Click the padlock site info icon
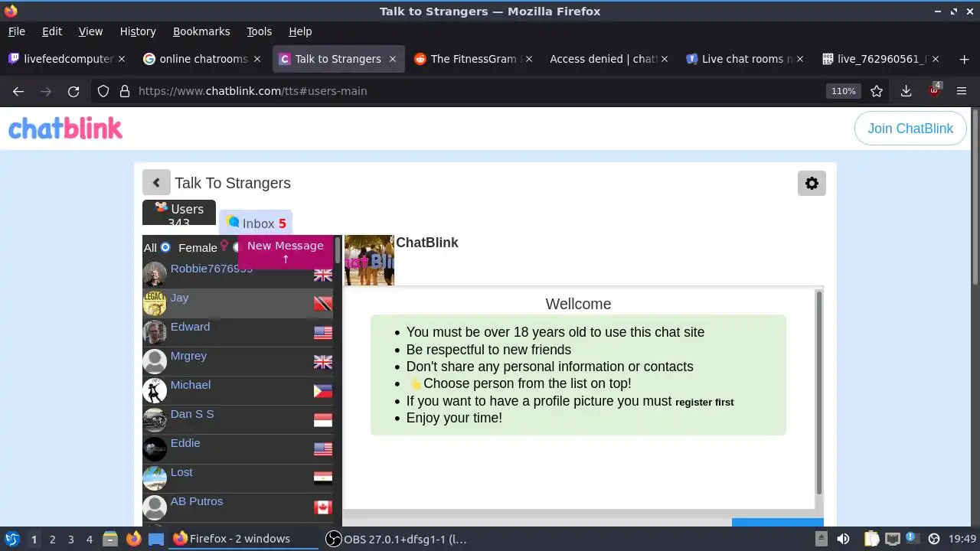 [125, 91]
